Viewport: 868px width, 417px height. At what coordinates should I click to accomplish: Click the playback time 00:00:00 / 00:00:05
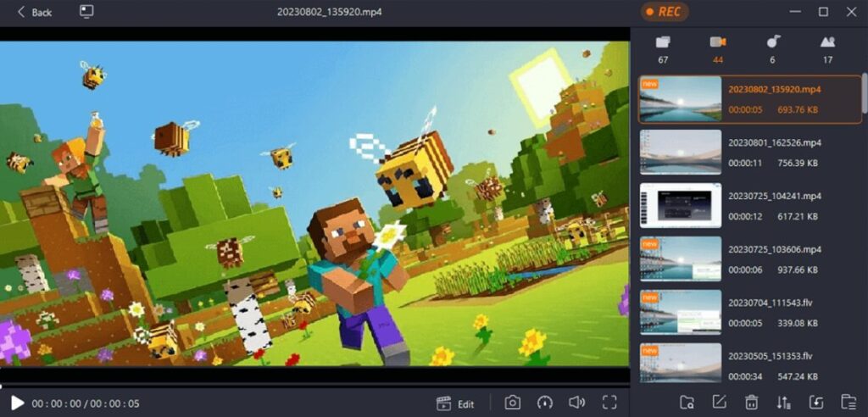click(x=86, y=403)
